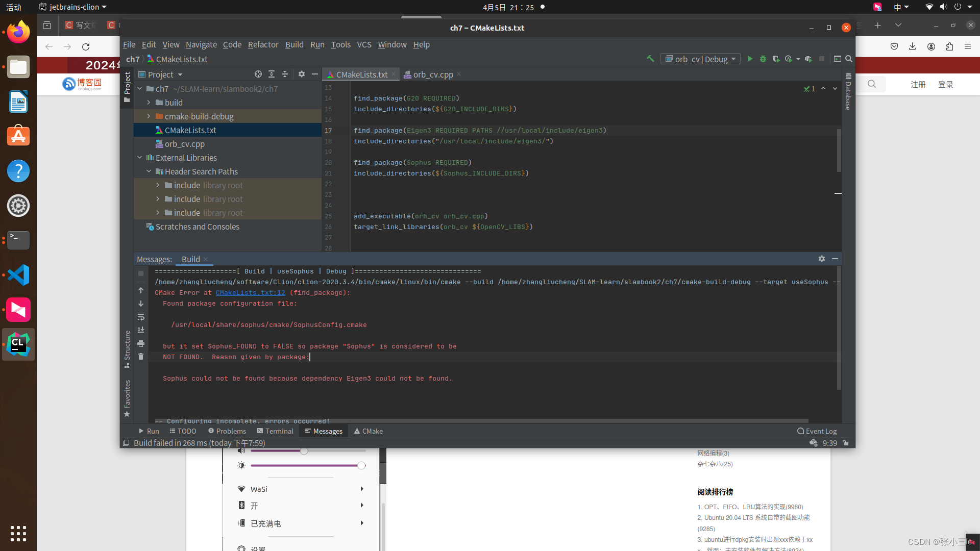Go to next highlighted problem arrow

pyautogui.click(x=835, y=89)
